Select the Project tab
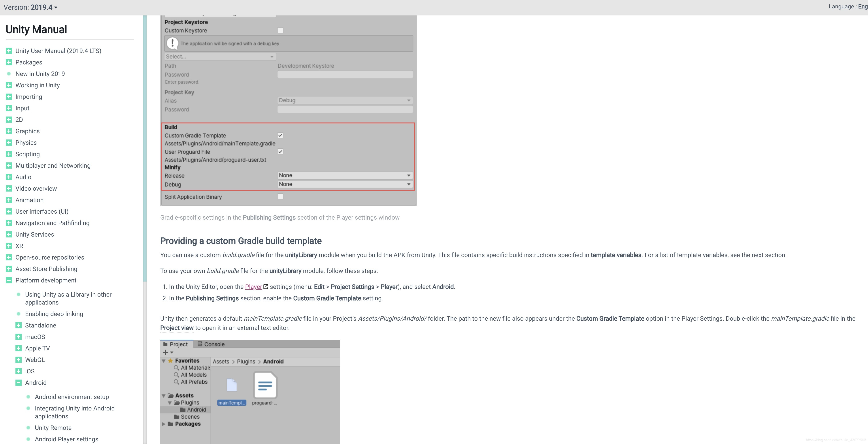This screenshot has width=868, height=444. pyautogui.click(x=176, y=344)
